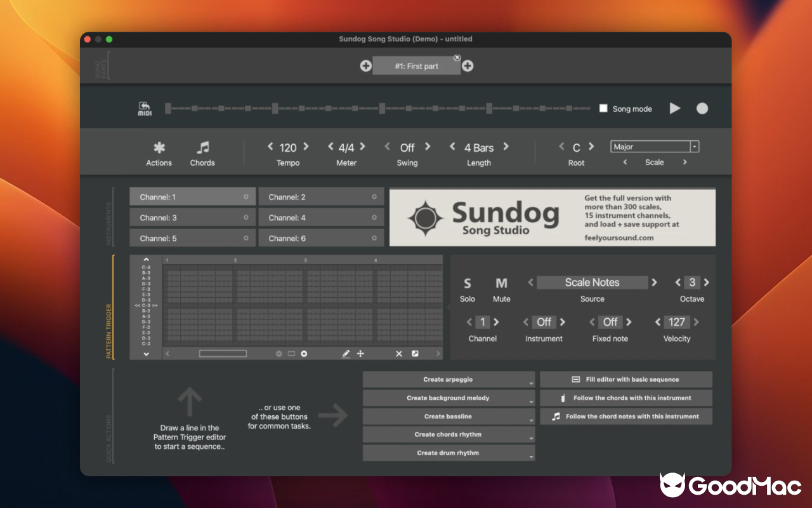
Task: Add a new song part with the plus icon
Action: point(468,65)
